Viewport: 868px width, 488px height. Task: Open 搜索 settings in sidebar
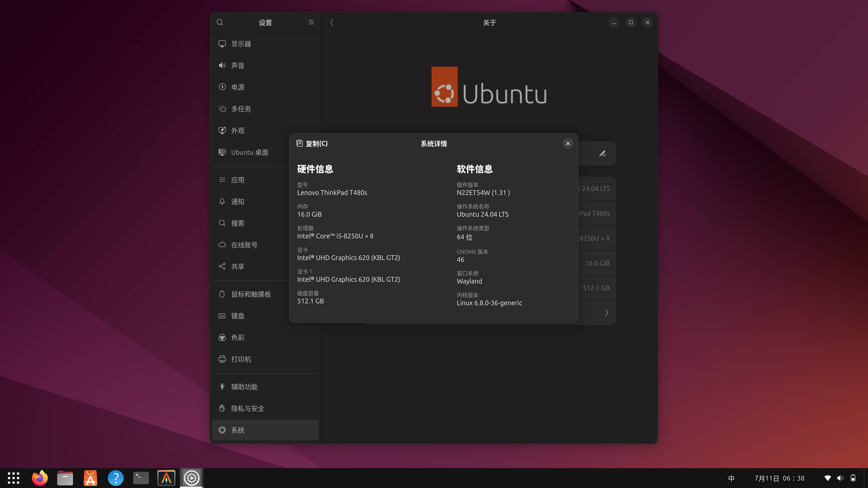click(x=250, y=223)
